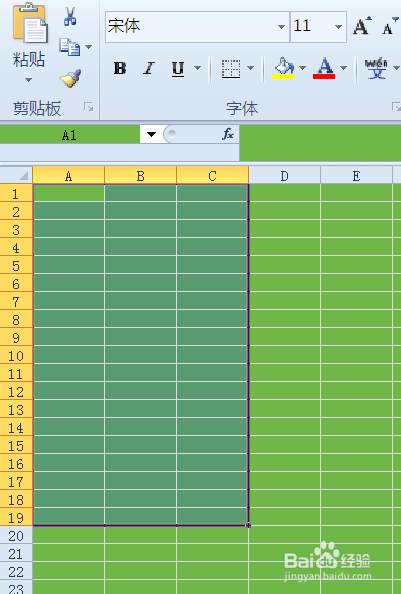The image size is (401, 594).
Task: Click cell C10
Action: tap(212, 355)
